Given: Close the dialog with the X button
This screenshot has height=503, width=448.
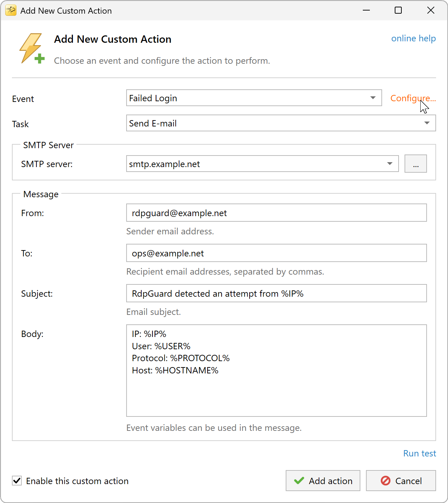Looking at the screenshot, I should (x=431, y=11).
